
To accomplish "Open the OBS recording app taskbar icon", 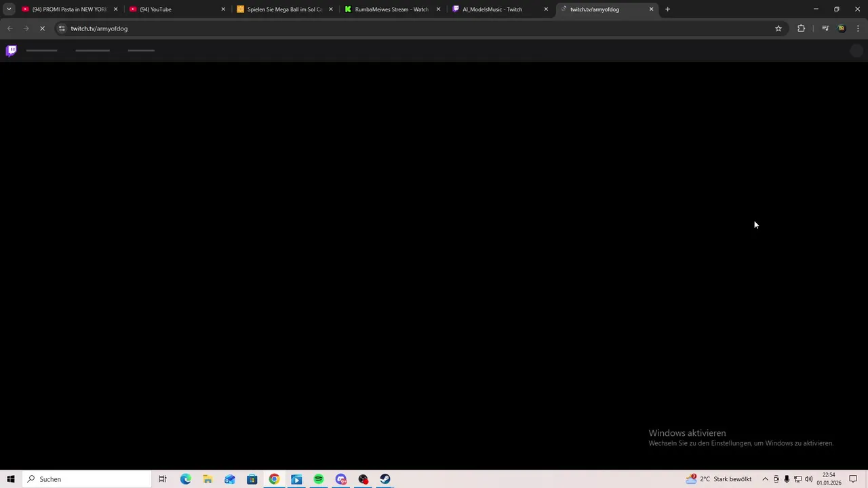I will (x=363, y=479).
